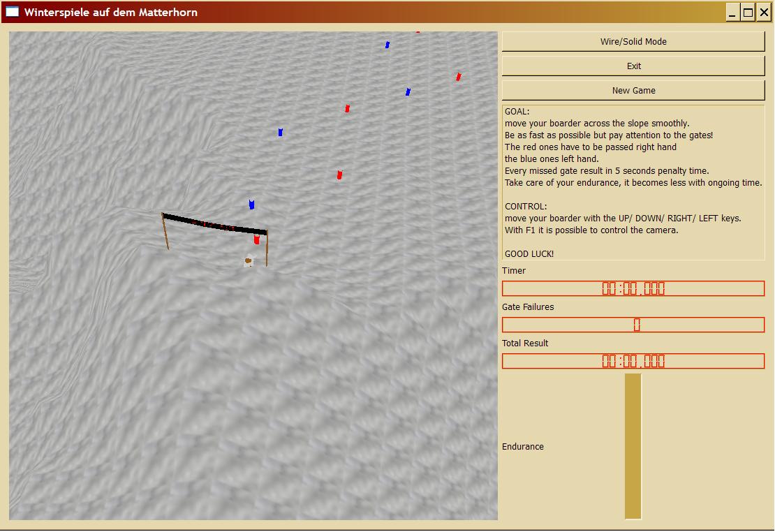This screenshot has width=775, height=532.
Task: Click the line about the 5 seconds penalty
Action: [607, 171]
